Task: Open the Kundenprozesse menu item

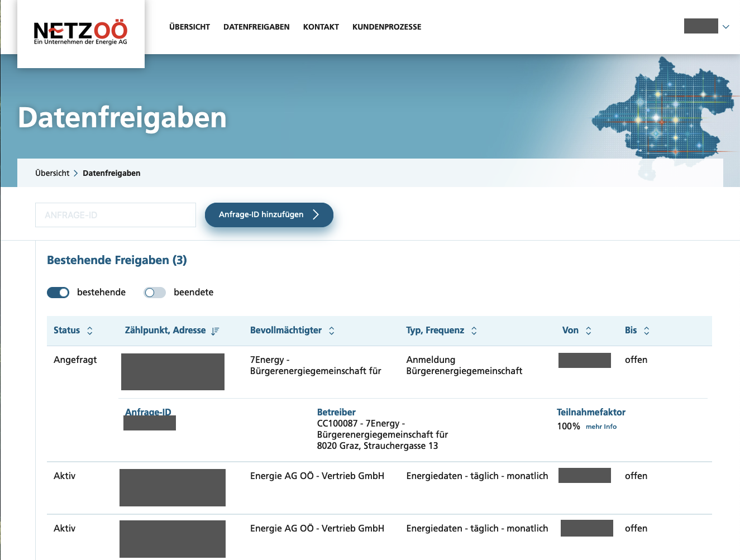Action: coord(386,27)
